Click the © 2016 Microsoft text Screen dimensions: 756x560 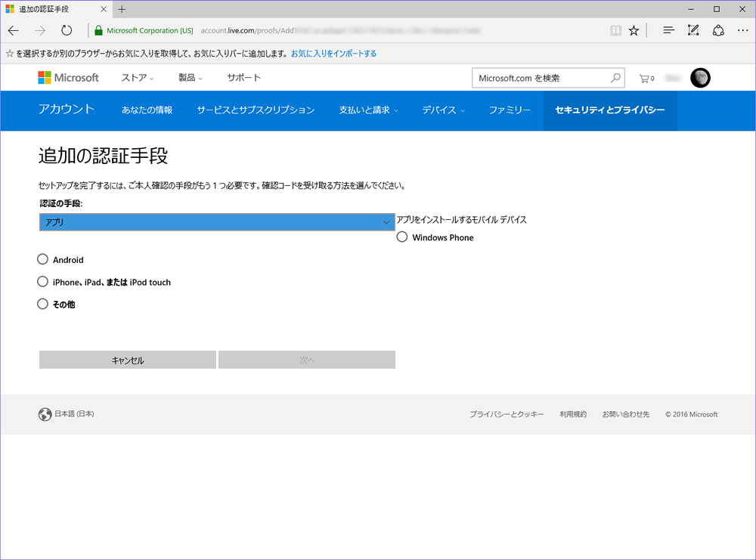tap(692, 414)
